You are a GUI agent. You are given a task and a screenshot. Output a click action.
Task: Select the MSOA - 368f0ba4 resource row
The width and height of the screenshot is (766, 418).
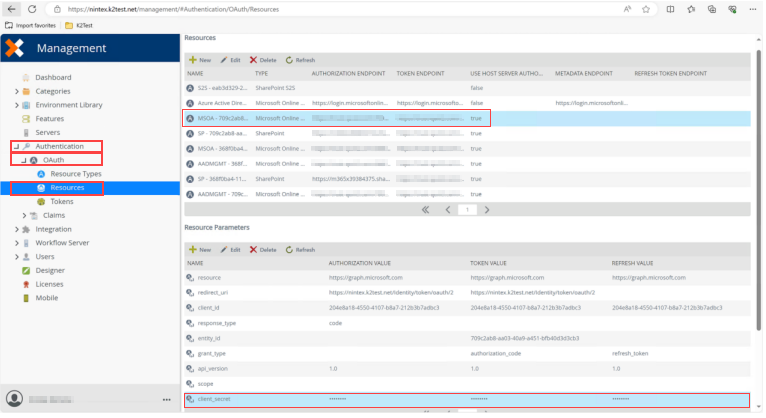[467, 148]
